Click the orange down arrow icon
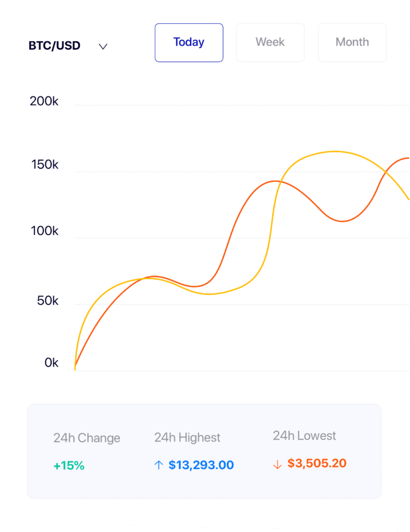Screen dimensions: 410x532 pos(277,464)
